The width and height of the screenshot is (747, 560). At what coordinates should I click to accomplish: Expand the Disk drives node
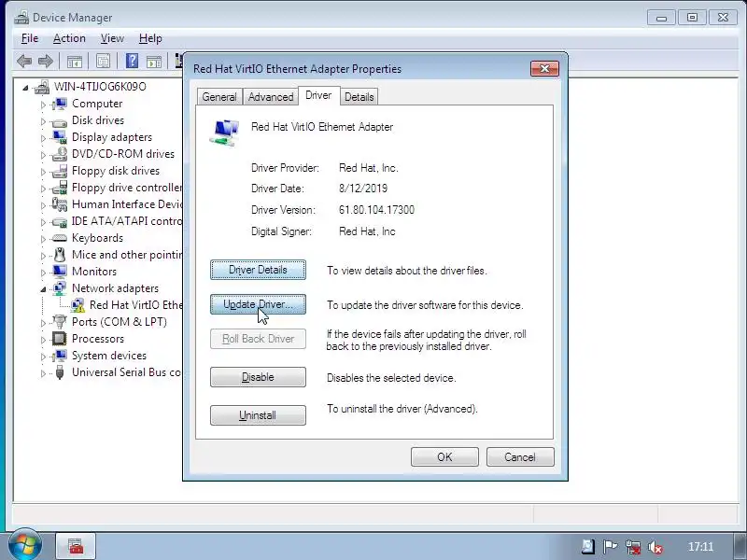pos(43,121)
